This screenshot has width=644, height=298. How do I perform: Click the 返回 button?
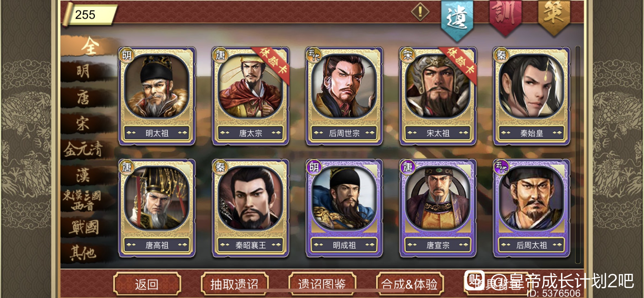point(147,284)
